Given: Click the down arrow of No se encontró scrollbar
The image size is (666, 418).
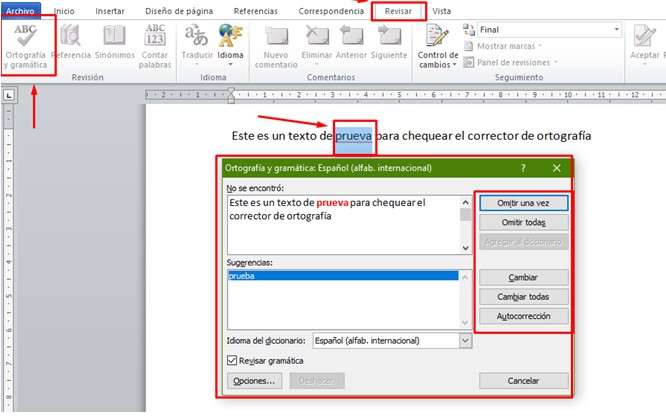Looking at the screenshot, I should pyautogui.click(x=466, y=248).
